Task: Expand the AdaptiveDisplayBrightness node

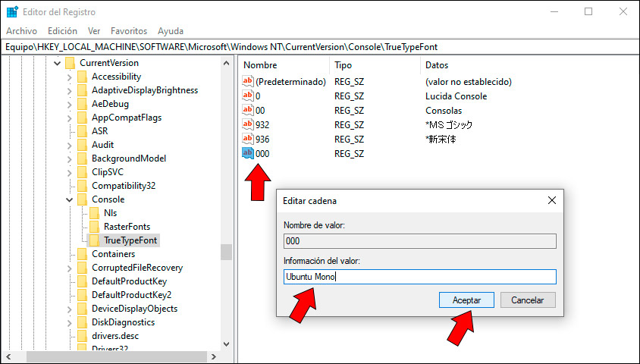Action: pyautogui.click(x=70, y=90)
